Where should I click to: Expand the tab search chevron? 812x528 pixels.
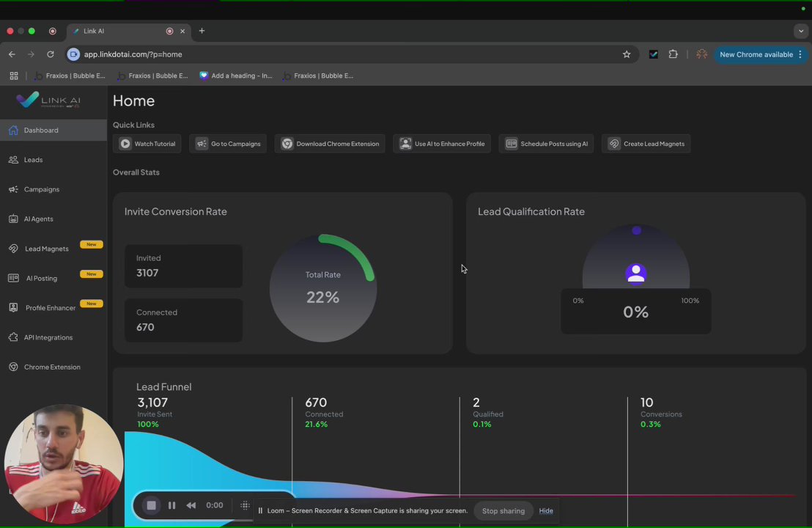click(x=801, y=31)
